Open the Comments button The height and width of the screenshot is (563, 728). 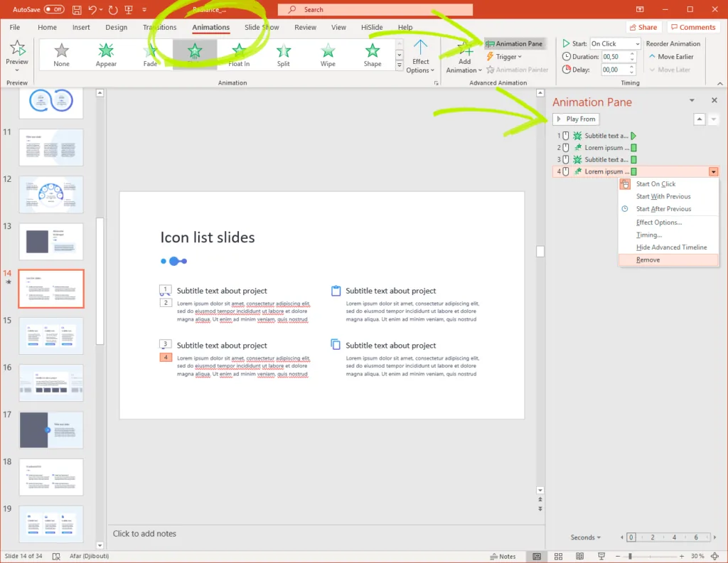(693, 28)
